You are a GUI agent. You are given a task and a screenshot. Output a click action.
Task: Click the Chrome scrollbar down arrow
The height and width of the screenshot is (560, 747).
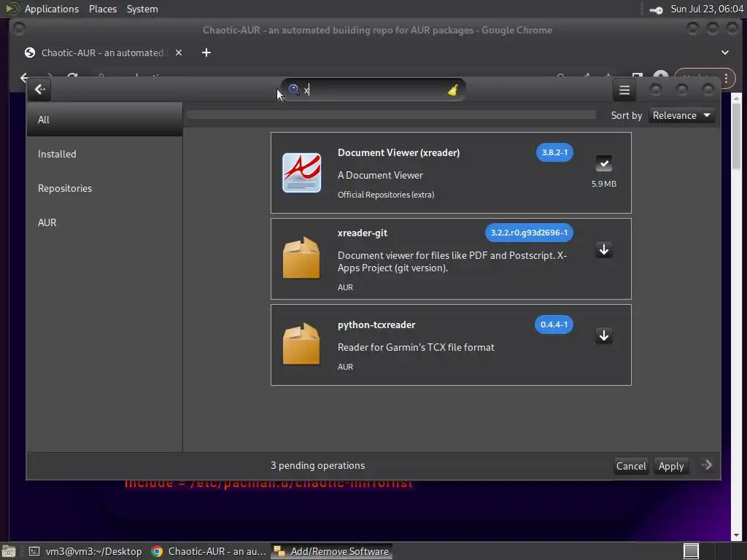pyautogui.click(x=736, y=535)
